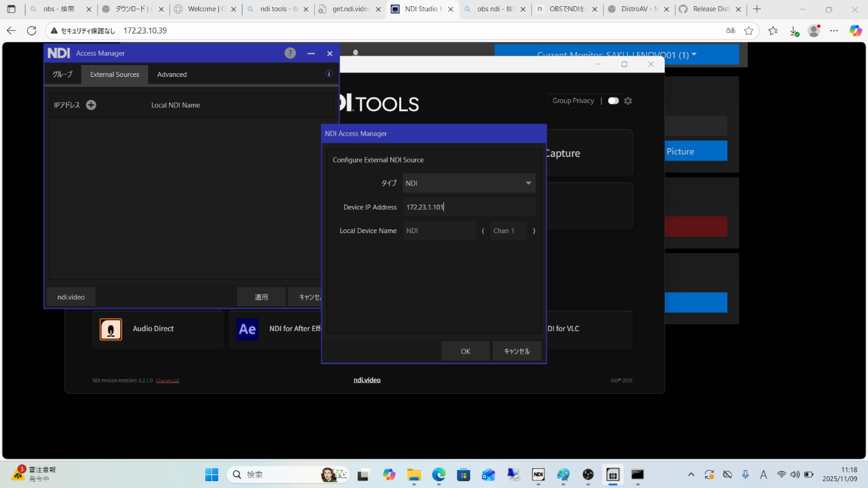868x488 pixels.
Task: Click NDI for VLC tile
Action: click(588, 329)
